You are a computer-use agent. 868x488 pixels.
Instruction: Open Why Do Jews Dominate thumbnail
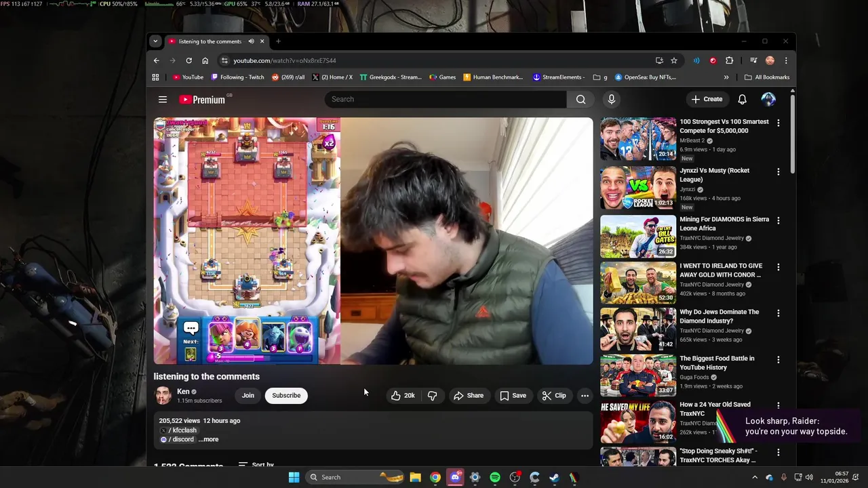pyautogui.click(x=638, y=329)
